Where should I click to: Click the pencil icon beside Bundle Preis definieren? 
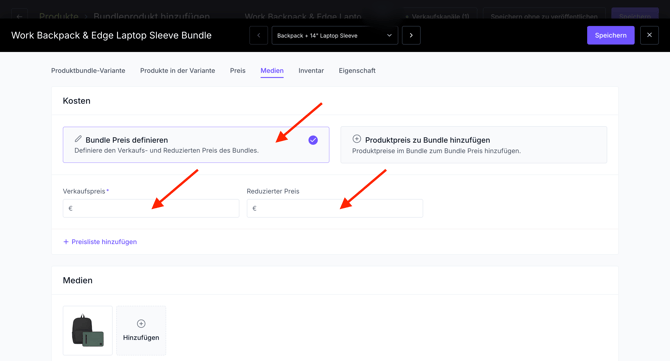click(x=78, y=139)
